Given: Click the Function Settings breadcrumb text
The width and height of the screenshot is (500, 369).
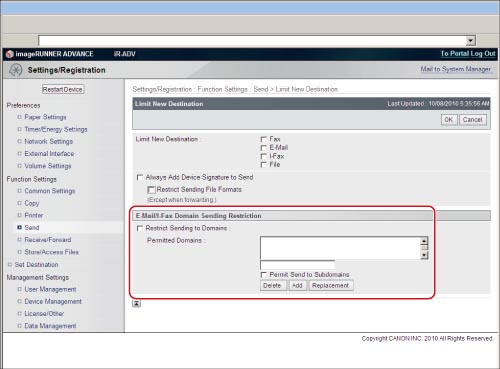Looking at the screenshot, I should pyautogui.click(x=222, y=89).
